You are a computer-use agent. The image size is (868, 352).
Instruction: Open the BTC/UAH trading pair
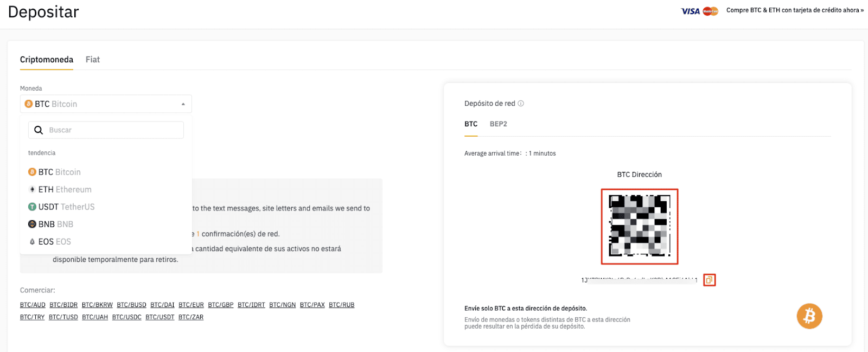(95, 317)
